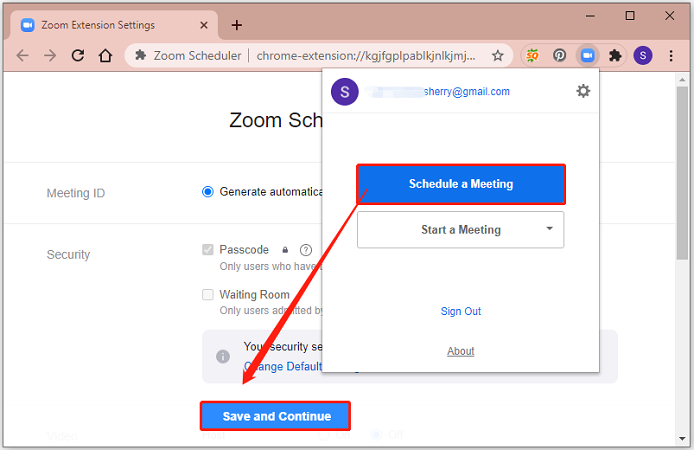Open the About link

point(460,351)
